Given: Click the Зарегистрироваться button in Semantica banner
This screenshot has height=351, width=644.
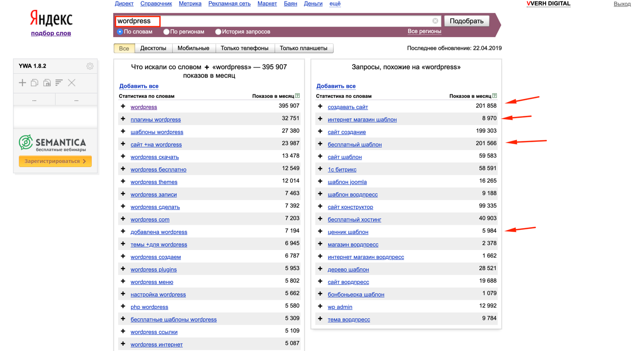Looking at the screenshot, I should coord(55,161).
